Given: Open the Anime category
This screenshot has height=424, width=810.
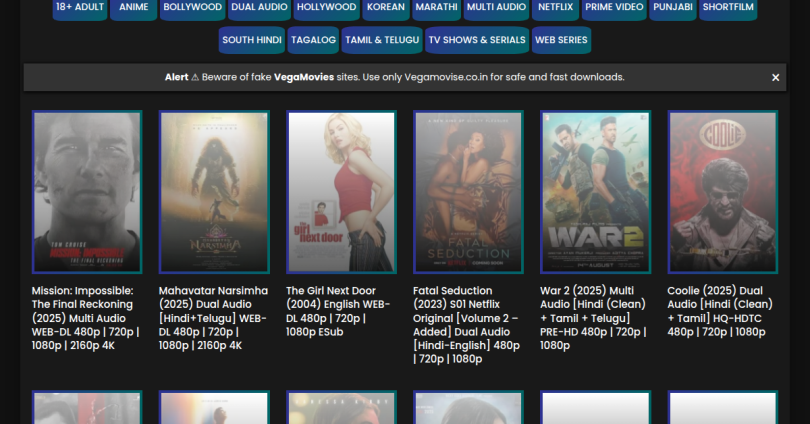Looking at the screenshot, I should tap(133, 7).
